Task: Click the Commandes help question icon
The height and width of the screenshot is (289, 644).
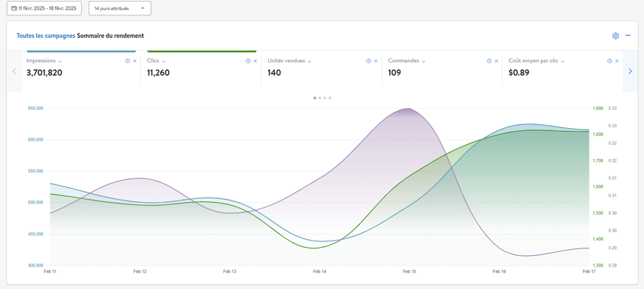Action: pos(489,61)
